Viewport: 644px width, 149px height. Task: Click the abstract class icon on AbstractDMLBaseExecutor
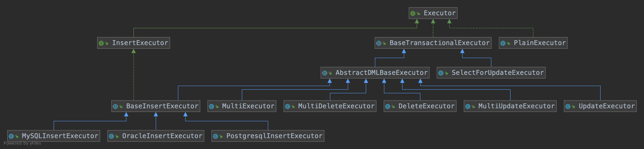(325, 73)
